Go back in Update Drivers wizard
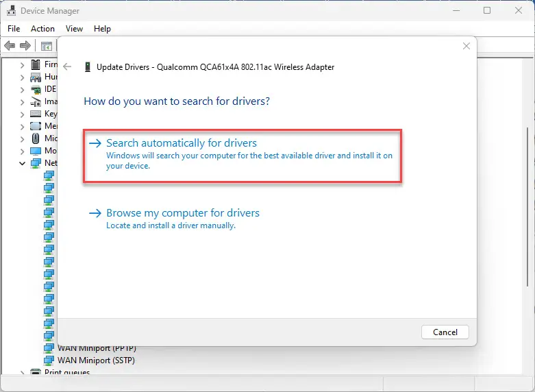This screenshot has width=535, height=392. pyautogui.click(x=67, y=66)
